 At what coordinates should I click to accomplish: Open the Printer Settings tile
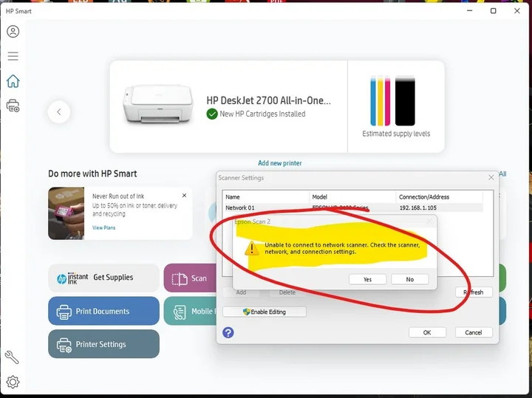point(103,344)
